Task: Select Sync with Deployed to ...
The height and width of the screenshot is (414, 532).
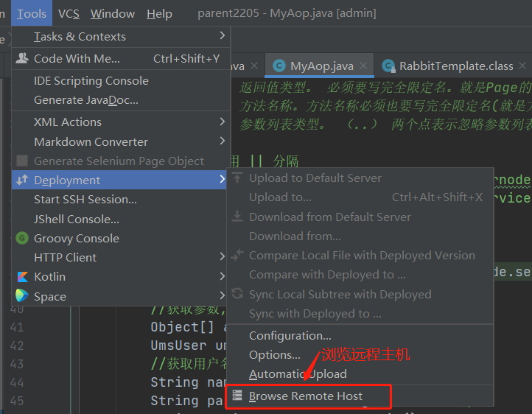Action: (360, 314)
